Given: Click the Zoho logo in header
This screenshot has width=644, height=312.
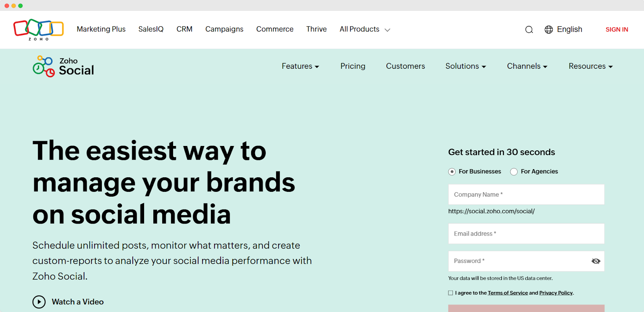Looking at the screenshot, I should (39, 30).
